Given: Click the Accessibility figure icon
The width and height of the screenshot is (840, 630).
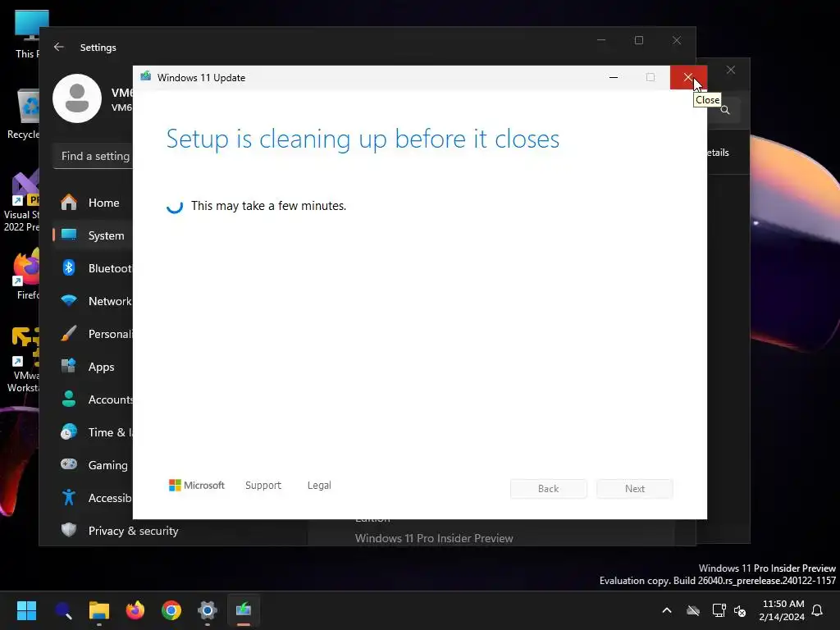Looking at the screenshot, I should pos(69,497).
